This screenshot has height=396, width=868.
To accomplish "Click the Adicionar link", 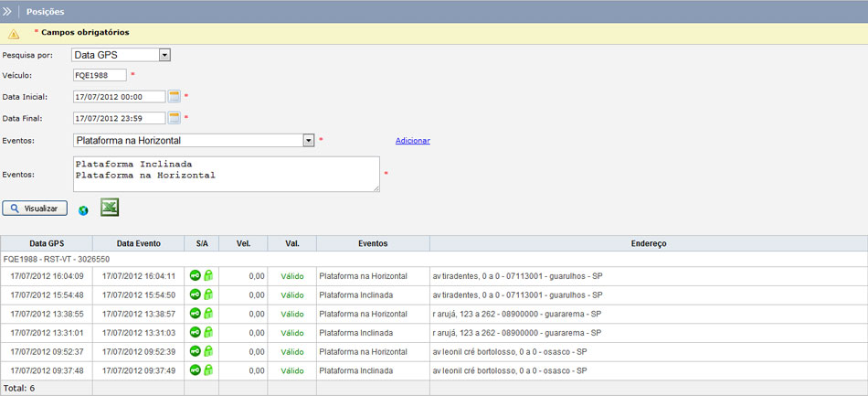I will (412, 141).
